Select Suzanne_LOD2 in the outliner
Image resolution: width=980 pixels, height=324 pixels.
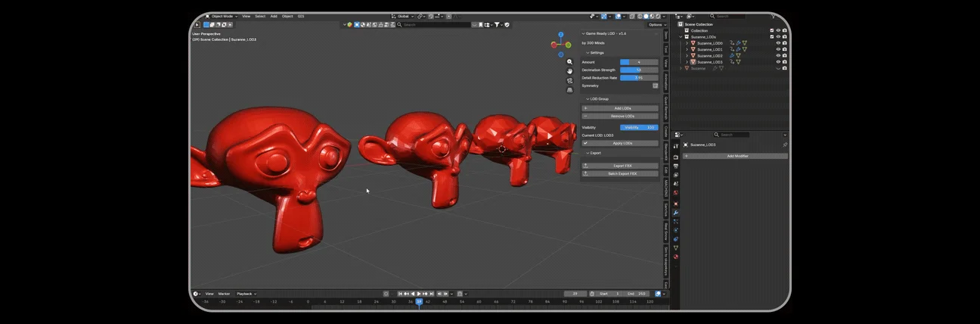coord(709,56)
